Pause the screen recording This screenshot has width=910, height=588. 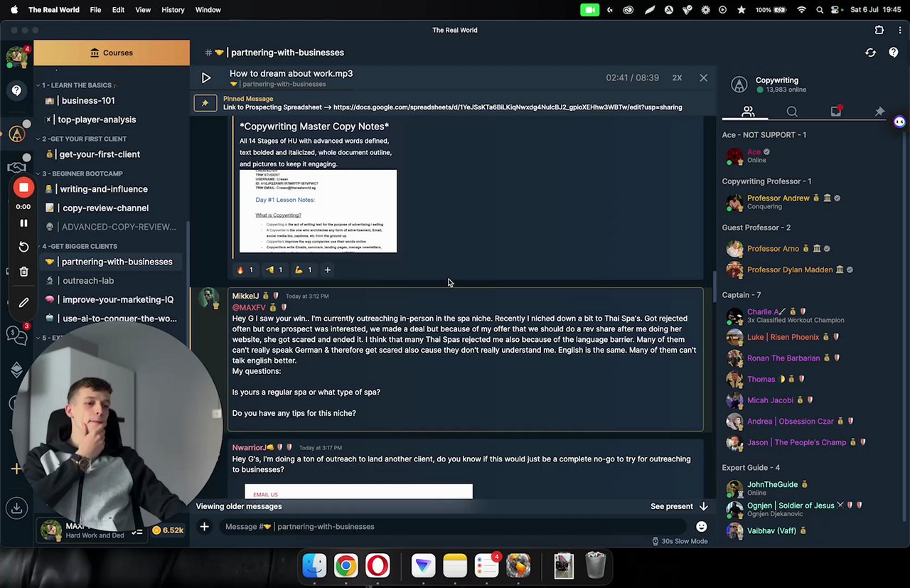pyautogui.click(x=23, y=223)
